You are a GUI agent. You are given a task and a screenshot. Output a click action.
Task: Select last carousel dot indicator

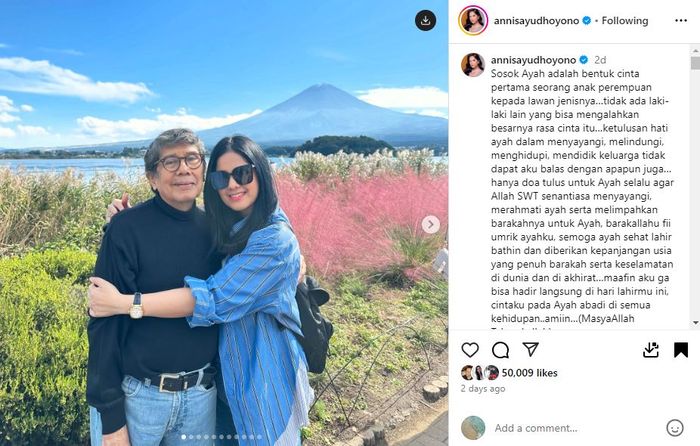[259, 437]
